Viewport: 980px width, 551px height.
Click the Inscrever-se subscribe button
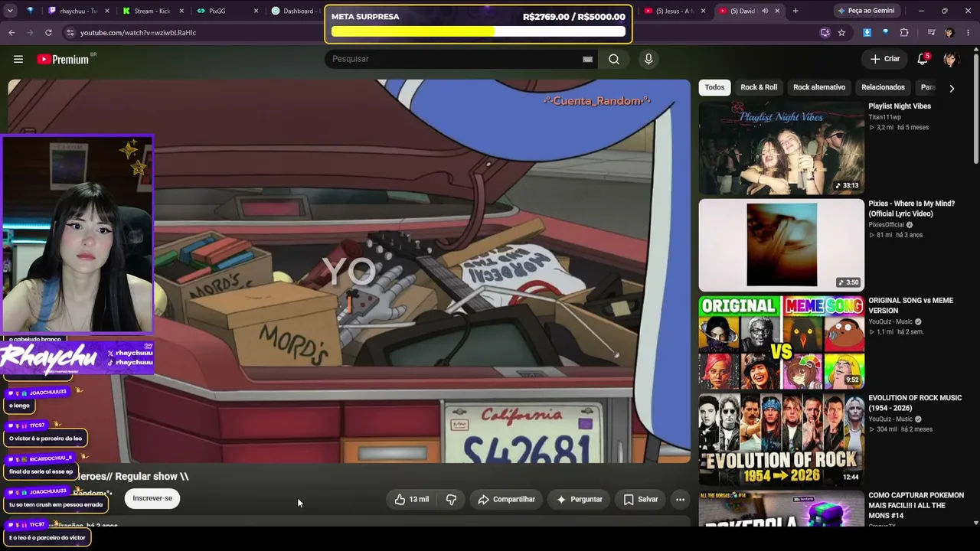pyautogui.click(x=152, y=498)
